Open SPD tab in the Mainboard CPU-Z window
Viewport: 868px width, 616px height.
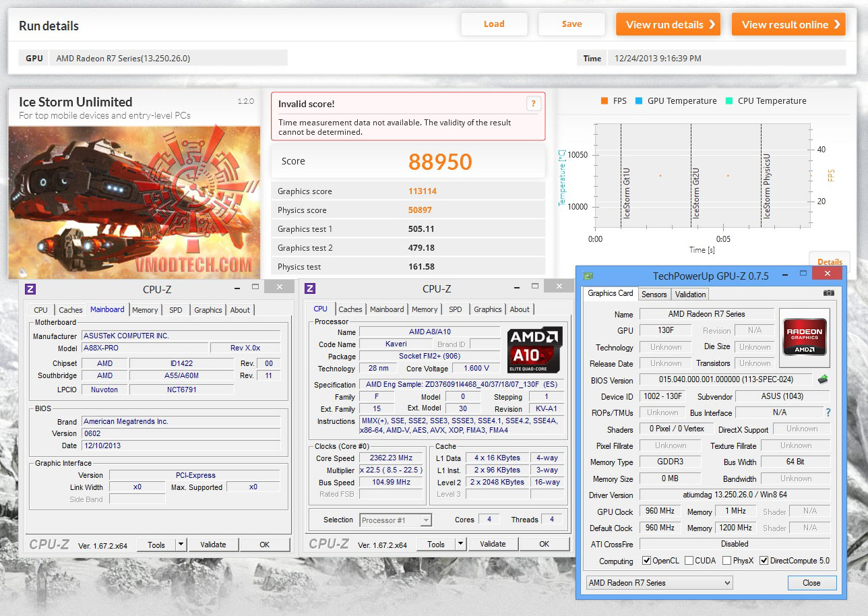tap(175, 310)
